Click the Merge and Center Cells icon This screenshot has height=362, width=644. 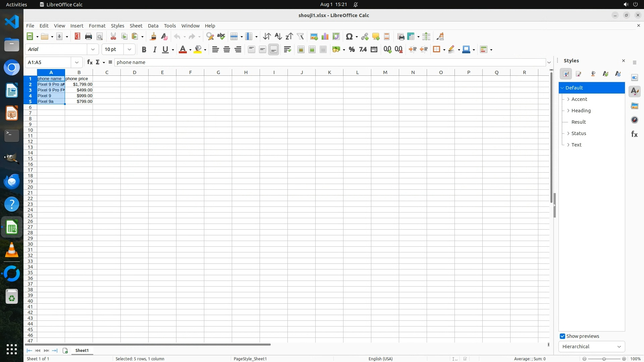coord(301,50)
